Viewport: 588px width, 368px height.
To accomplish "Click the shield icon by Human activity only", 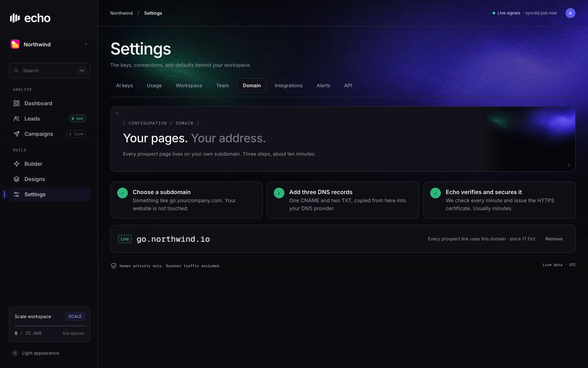I will click(x=113, y=266).
